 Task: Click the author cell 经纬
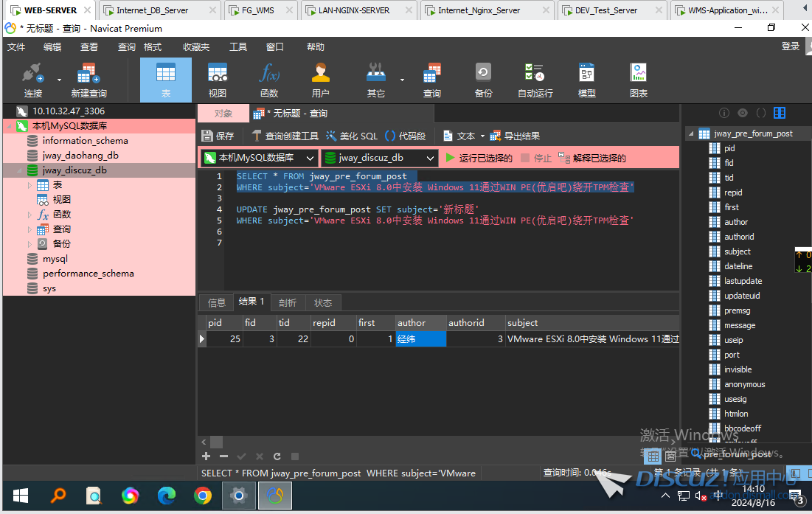tap(420, 339)
